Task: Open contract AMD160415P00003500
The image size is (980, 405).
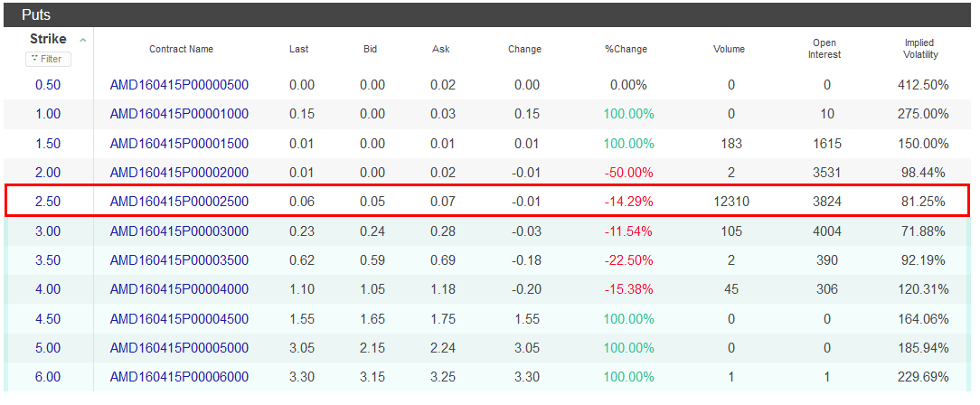Action: tap(179, 260)
